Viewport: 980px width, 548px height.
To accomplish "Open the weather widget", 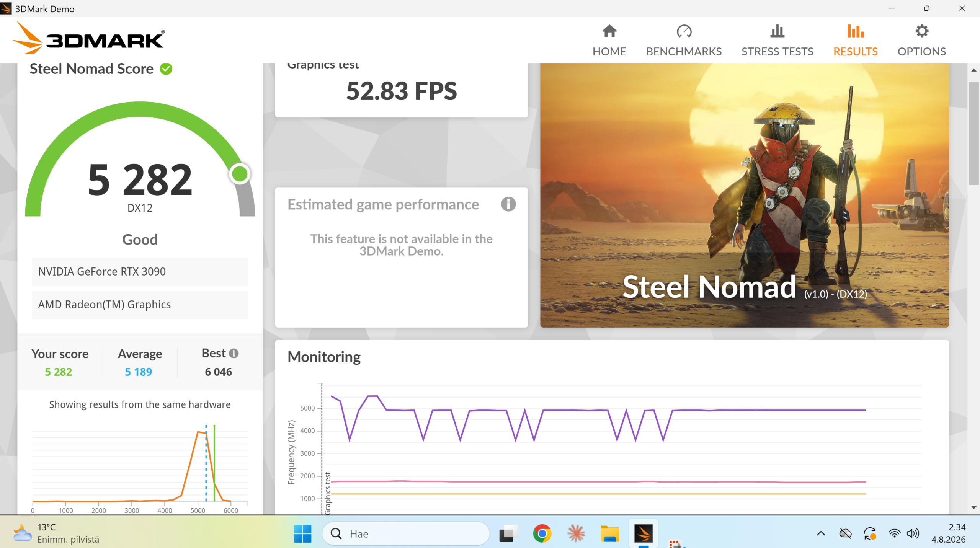I will pos(56,533).
